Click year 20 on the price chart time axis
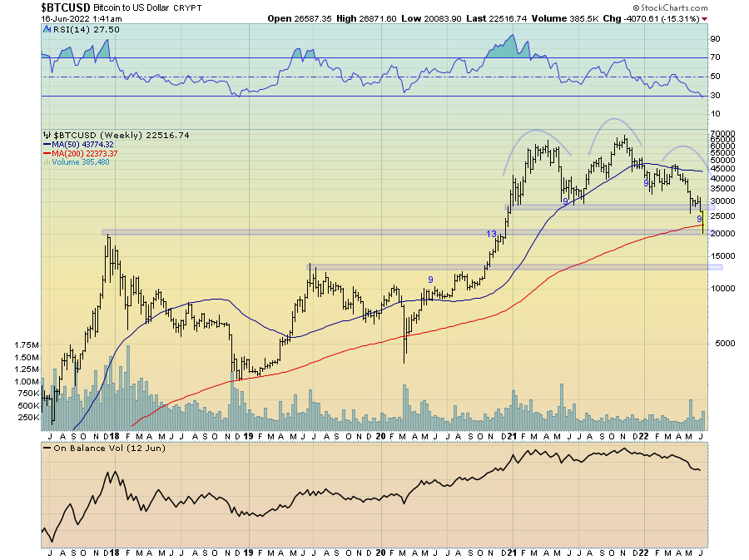749x560 pixels. coord(380,436)
